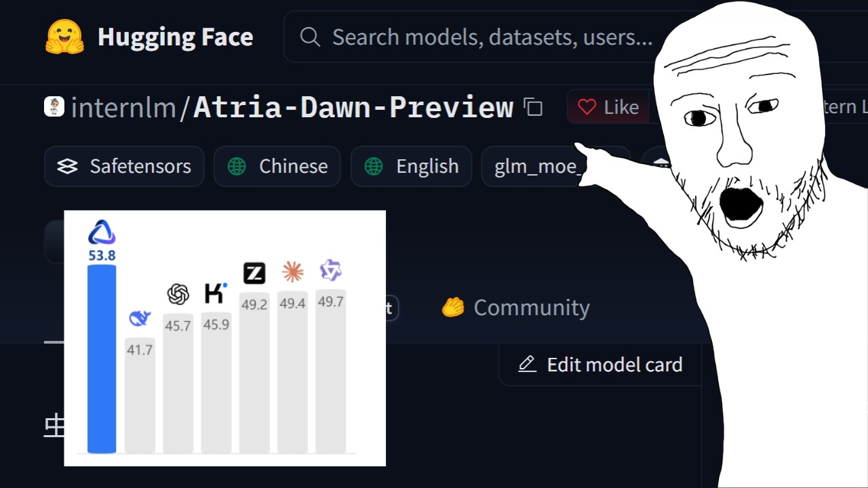Click the OpenAI logo above 45.7
868x488 pixels.
click(x=178, y=294)
